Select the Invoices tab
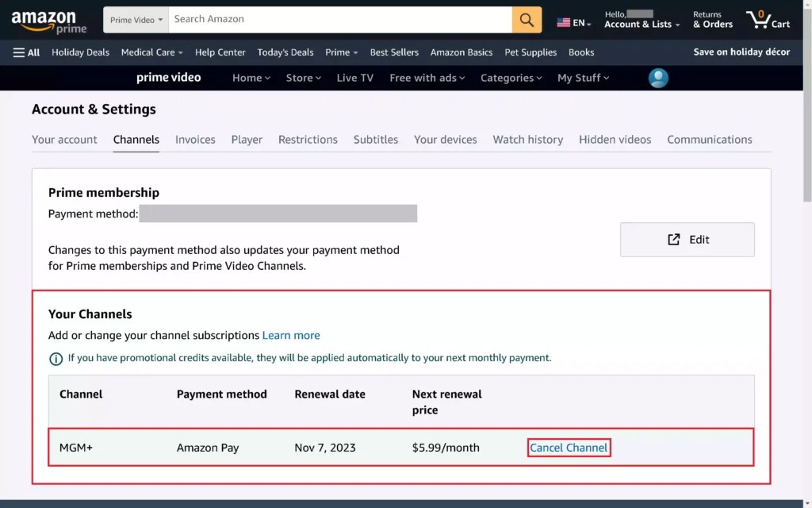This screenshot has width=812, height=508. click(x=195, y=139)
